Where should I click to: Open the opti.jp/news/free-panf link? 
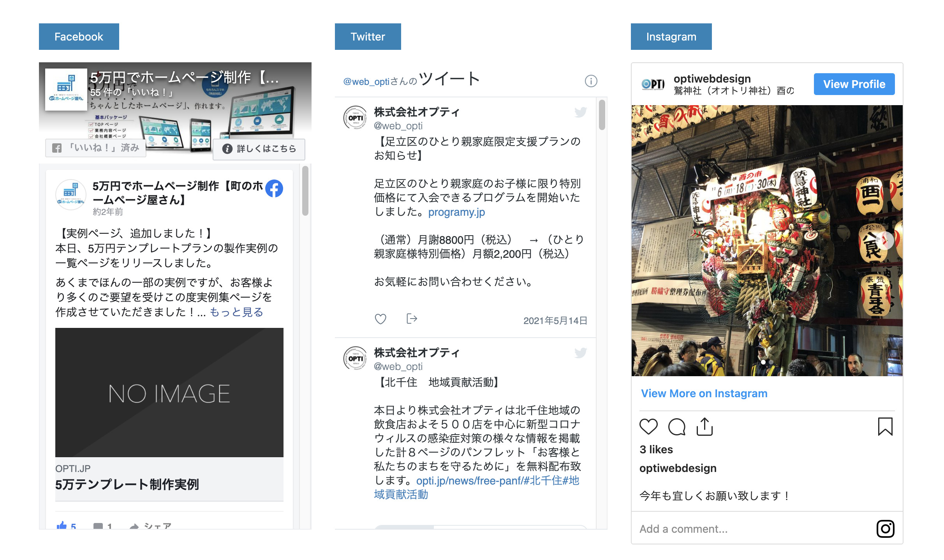(x=470, y=481)
